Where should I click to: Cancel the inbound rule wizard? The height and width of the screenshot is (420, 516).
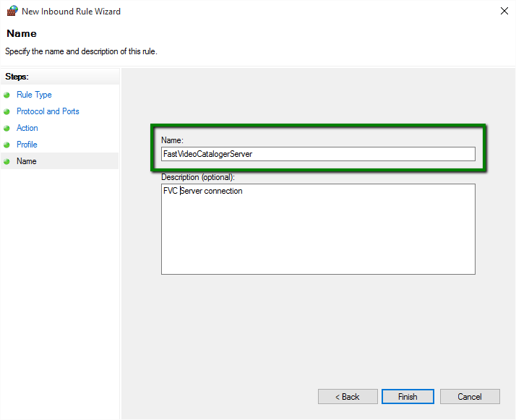[x=469, y=397]
